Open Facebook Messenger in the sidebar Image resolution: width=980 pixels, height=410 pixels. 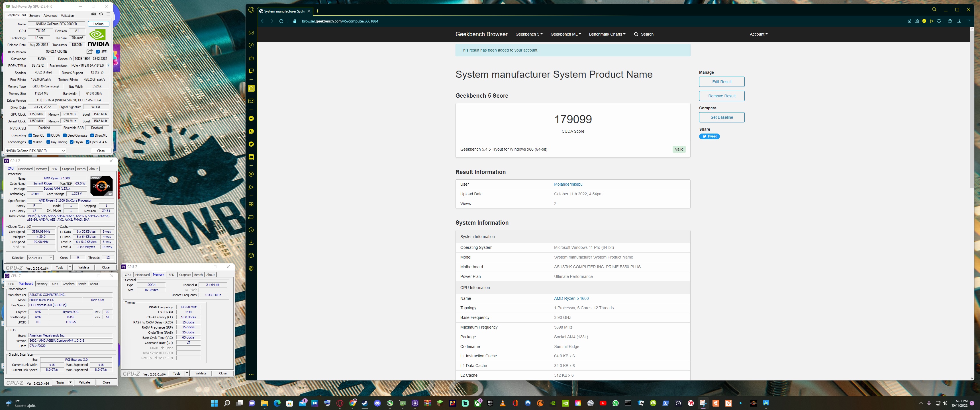pyautogui.click(x=251, y=119)
